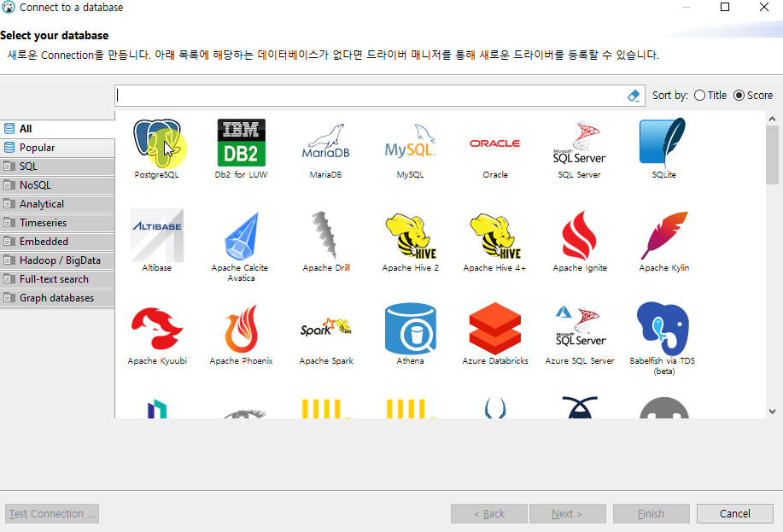The height and width of the screenshot is (532, 783).
Task: Click the Finish button
Action: (652, 513)
